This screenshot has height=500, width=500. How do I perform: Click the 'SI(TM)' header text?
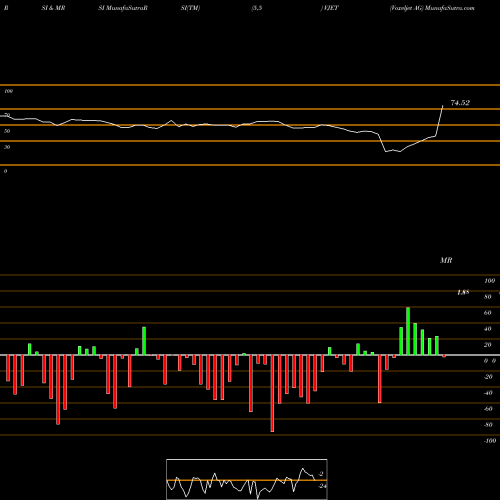click(x=190, y=8)
